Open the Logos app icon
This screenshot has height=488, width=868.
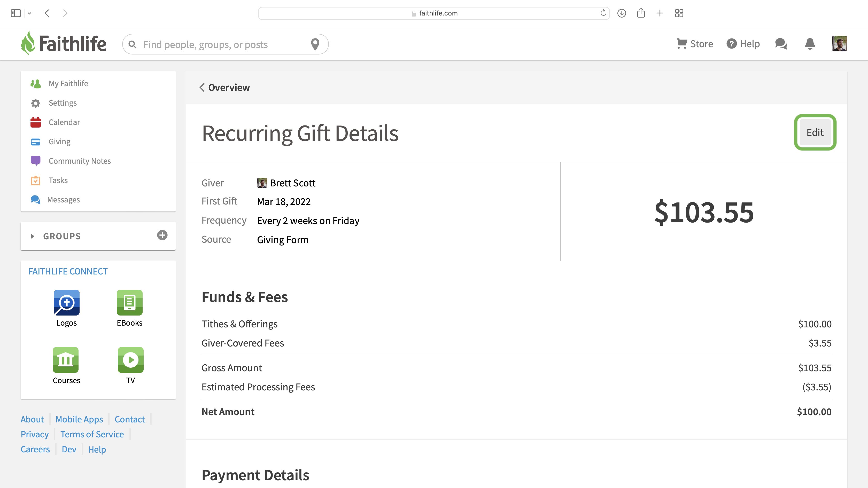66,302
